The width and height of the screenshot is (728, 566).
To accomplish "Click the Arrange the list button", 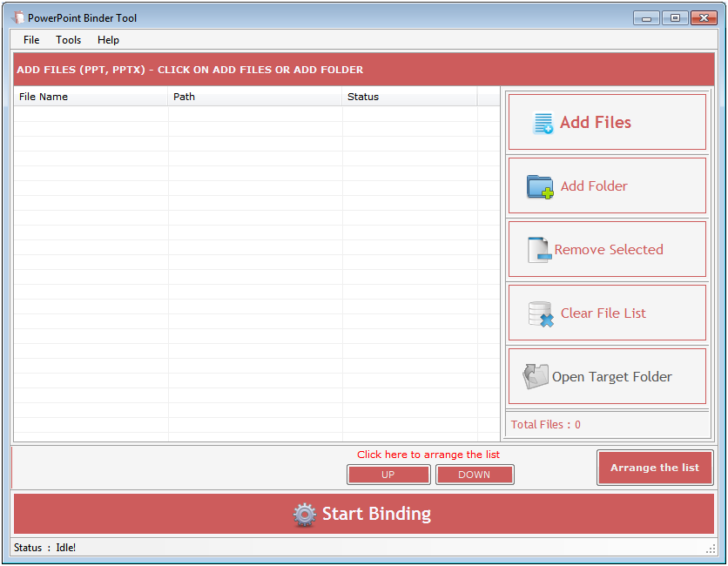I will click(x=655, y=468).
